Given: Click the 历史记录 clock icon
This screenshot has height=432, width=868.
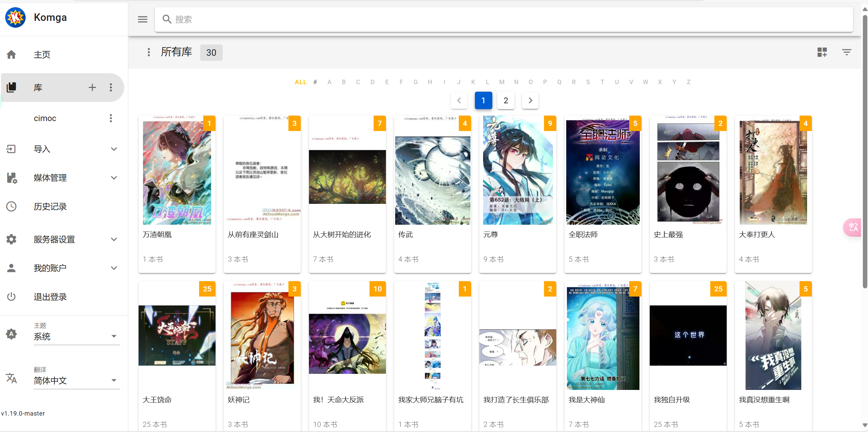Looking at the screenshot, I should point(11,206).
